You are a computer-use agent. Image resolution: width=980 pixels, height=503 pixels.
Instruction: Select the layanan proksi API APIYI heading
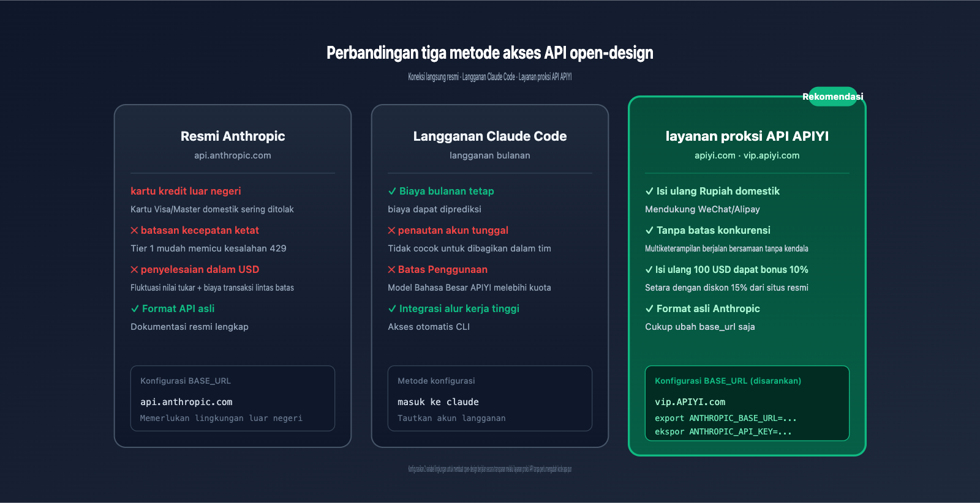click(747, 136)
